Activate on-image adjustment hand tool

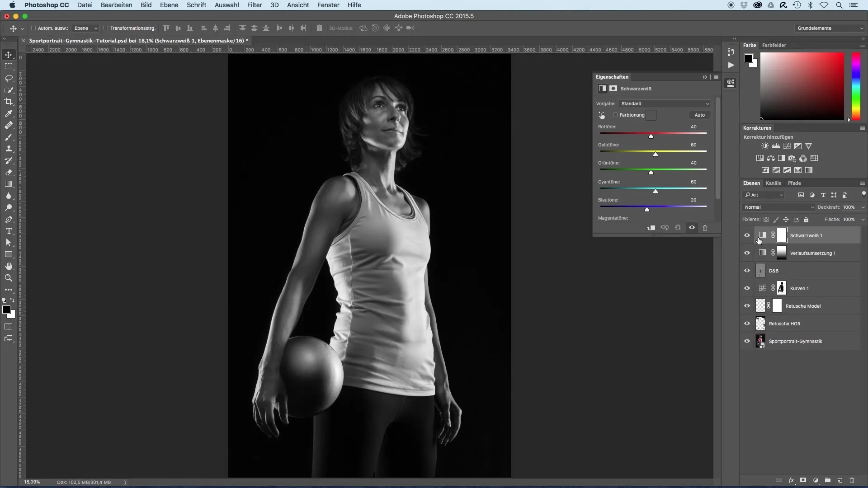602,115
